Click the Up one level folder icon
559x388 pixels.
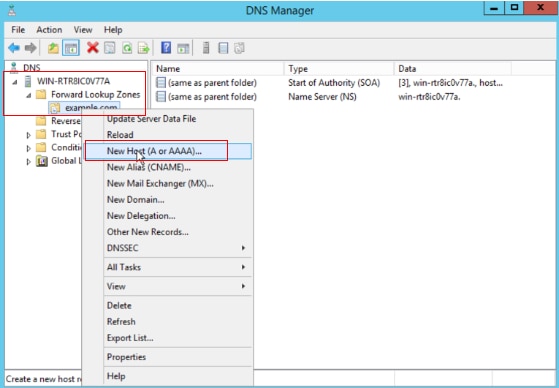tap(53, 48)
